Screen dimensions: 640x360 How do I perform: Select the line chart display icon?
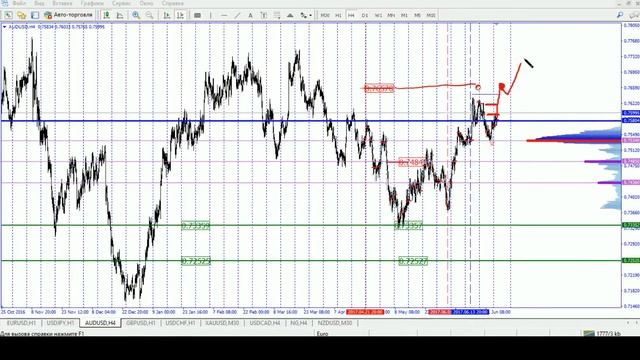tap(120, 15)
